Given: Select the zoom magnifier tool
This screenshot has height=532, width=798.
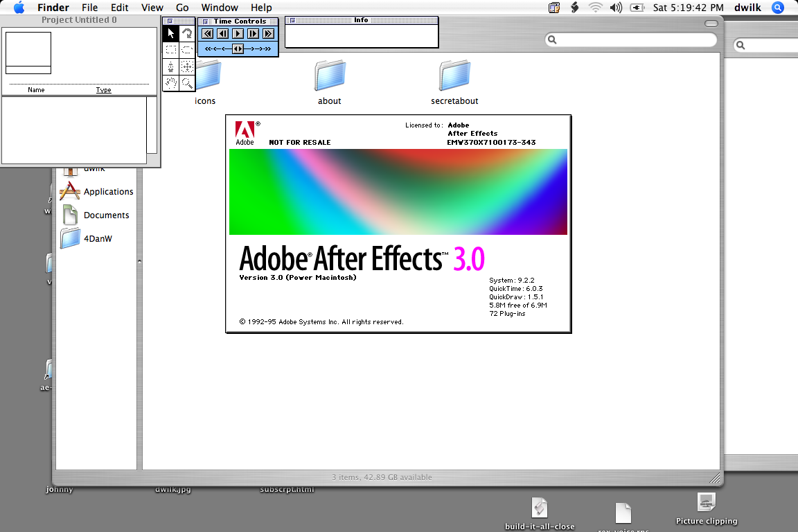Looking at the screenshot, I should point(187,83).
